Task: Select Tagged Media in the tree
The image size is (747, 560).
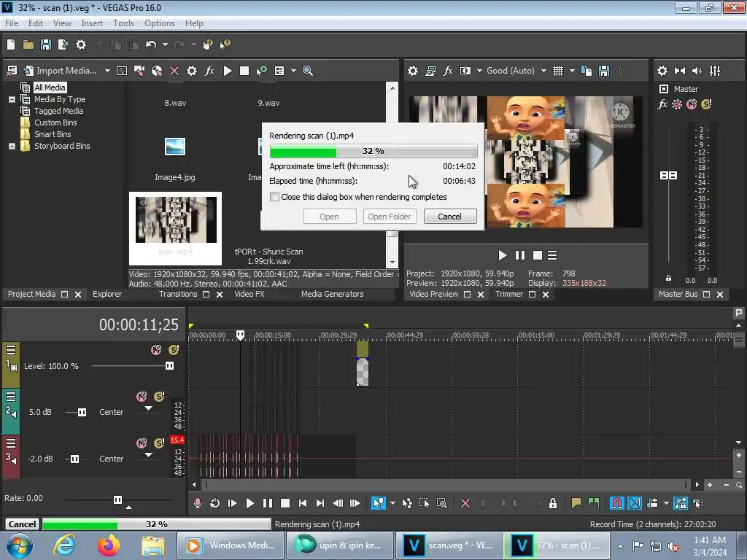Action: pos(58,111)
